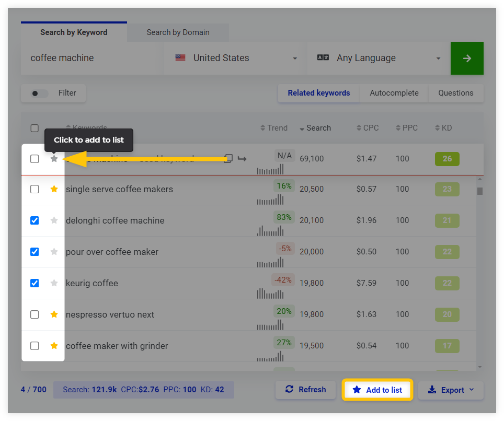Click the arrow icon next to the copy icon

pyautogui.click(x=242, y=158)
